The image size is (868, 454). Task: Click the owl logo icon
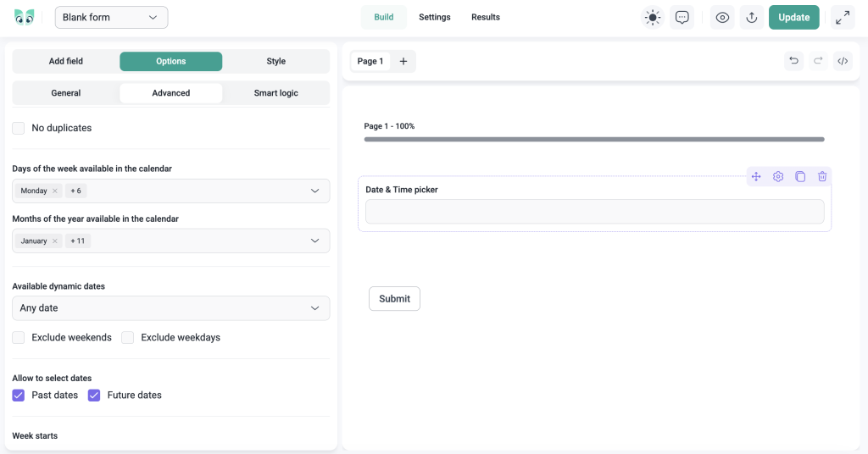click(x=24, y=17)
